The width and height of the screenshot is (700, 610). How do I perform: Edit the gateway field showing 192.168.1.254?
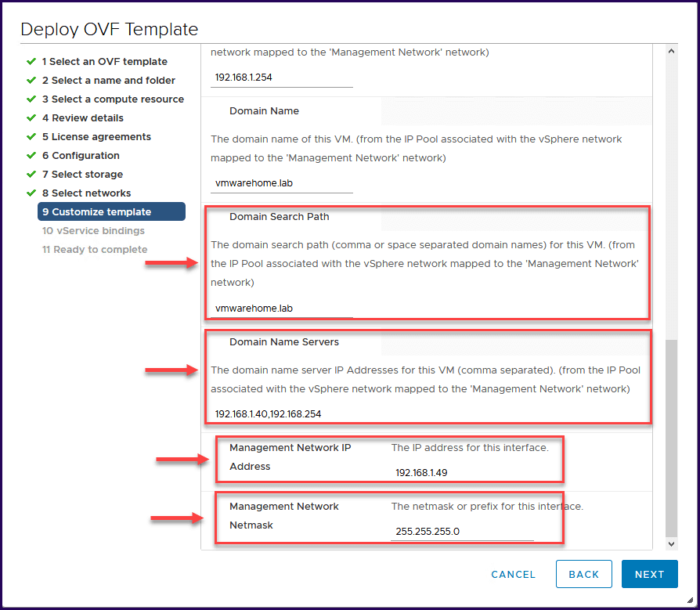[282, 78]
